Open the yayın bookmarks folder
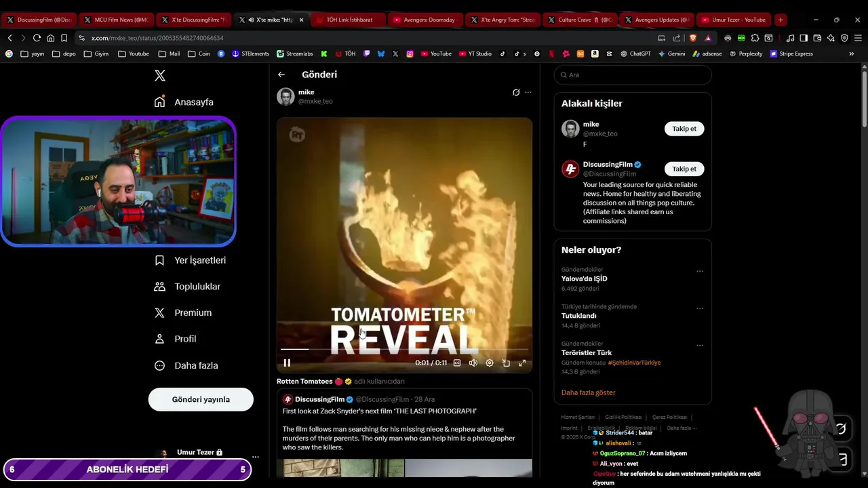868x488 pixels. 32,54
